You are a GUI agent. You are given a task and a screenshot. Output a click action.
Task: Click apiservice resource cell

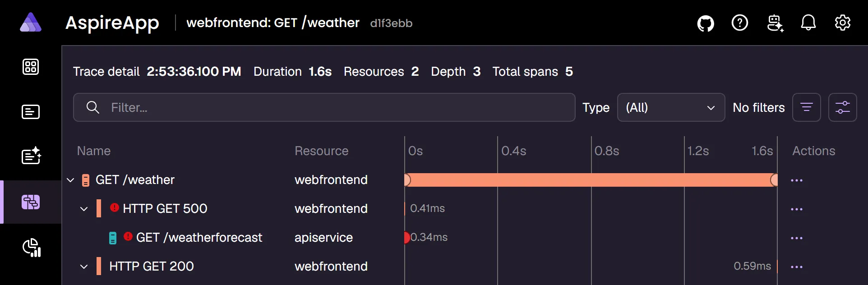[x=323, y=238]
